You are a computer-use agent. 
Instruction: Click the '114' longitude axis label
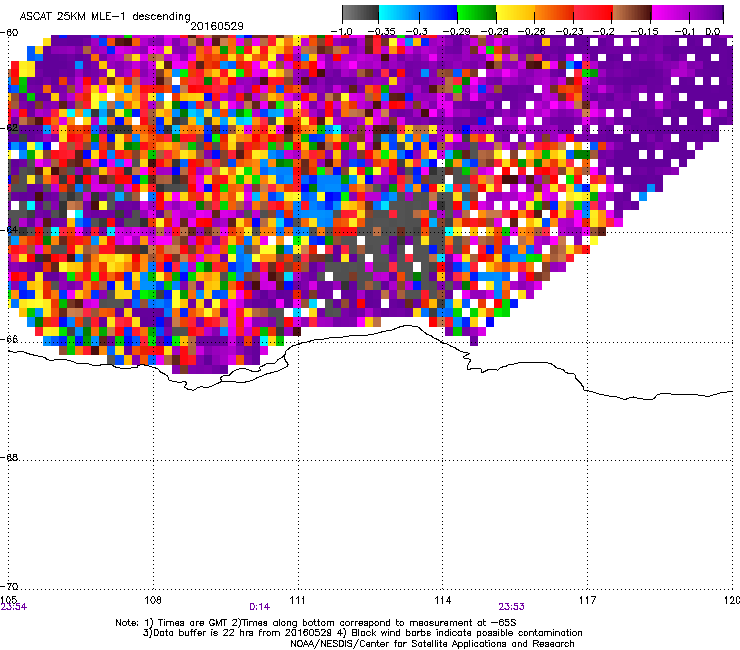[x=443, y=600]
